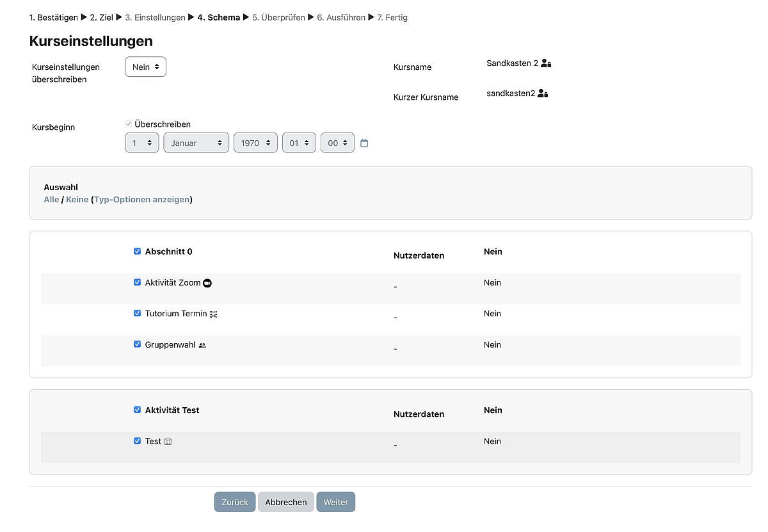This screenshot has height=532, width=768.
Task: Click the calendar icon next to Kursbeginn
Action: (x=364, y=143)
